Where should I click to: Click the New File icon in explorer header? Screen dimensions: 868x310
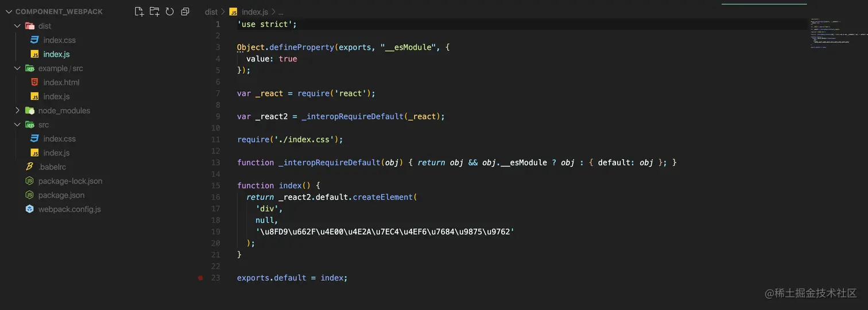coord(139,11)
